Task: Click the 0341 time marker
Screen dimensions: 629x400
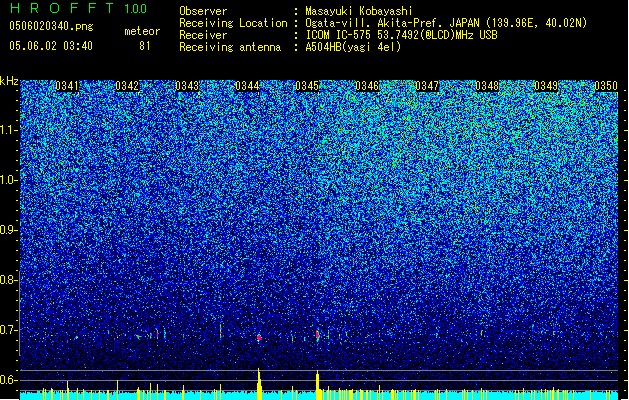Action: coord(67,86)
